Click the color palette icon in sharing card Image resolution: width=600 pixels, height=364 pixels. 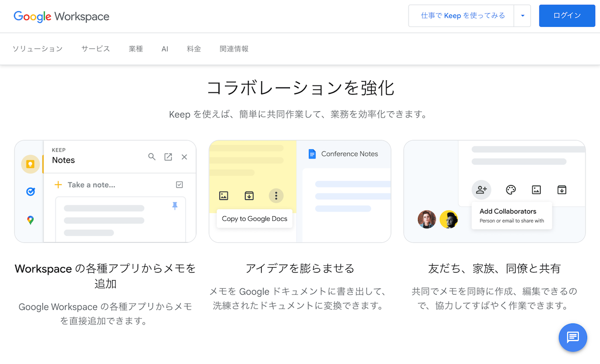510,190
